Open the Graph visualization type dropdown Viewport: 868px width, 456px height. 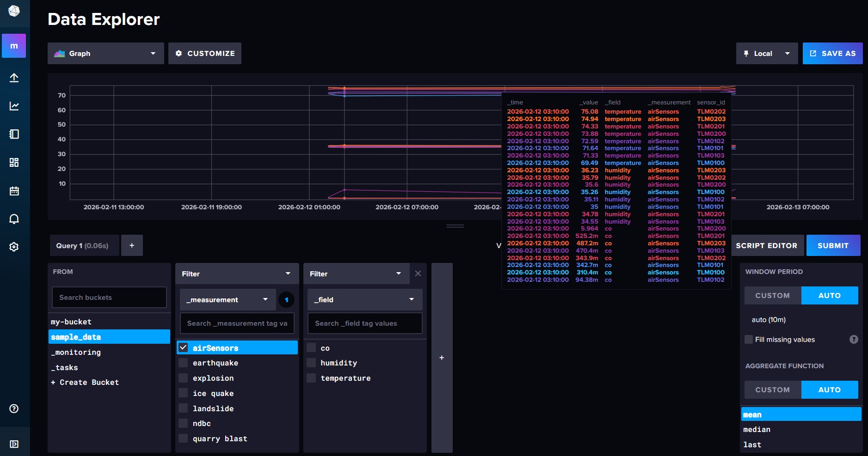click(105, 53)
